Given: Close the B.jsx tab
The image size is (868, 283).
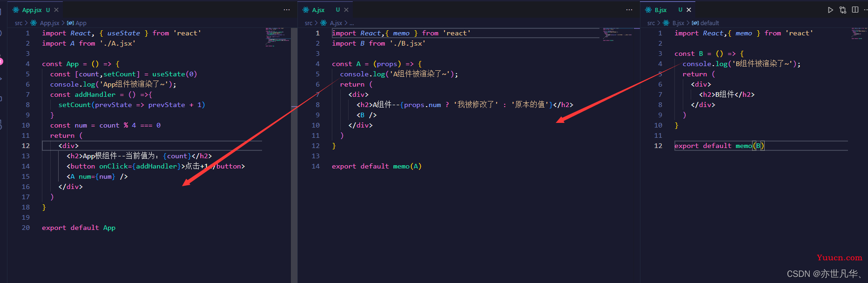Looking at the screenshot, I should point(689,10).
